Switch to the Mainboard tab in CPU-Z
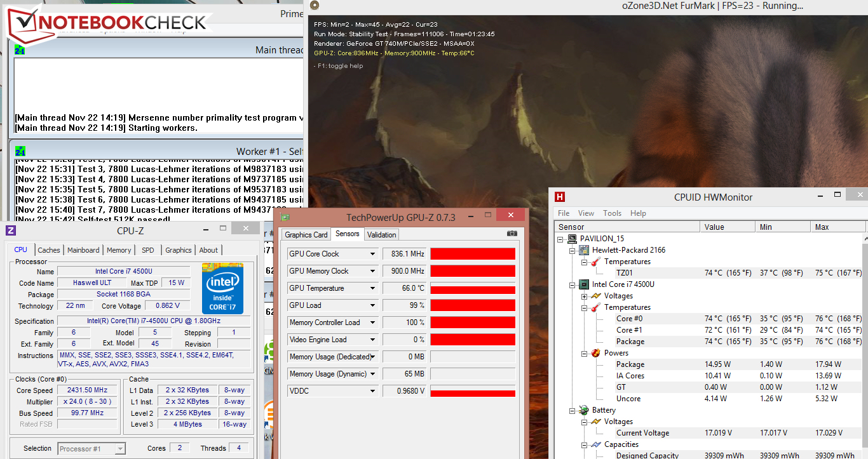Image resolution: width=868 pixels, height=459 pixels. tap(83, 250)
